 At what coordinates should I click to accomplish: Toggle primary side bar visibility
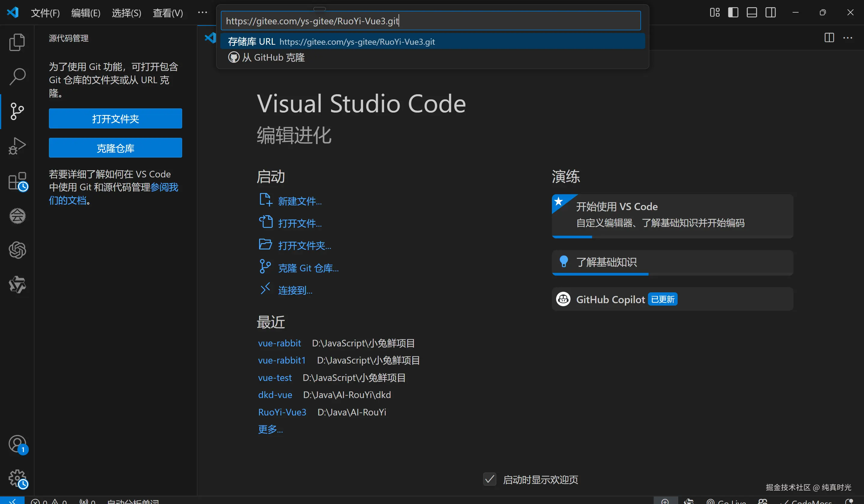(x=733, y=13)
